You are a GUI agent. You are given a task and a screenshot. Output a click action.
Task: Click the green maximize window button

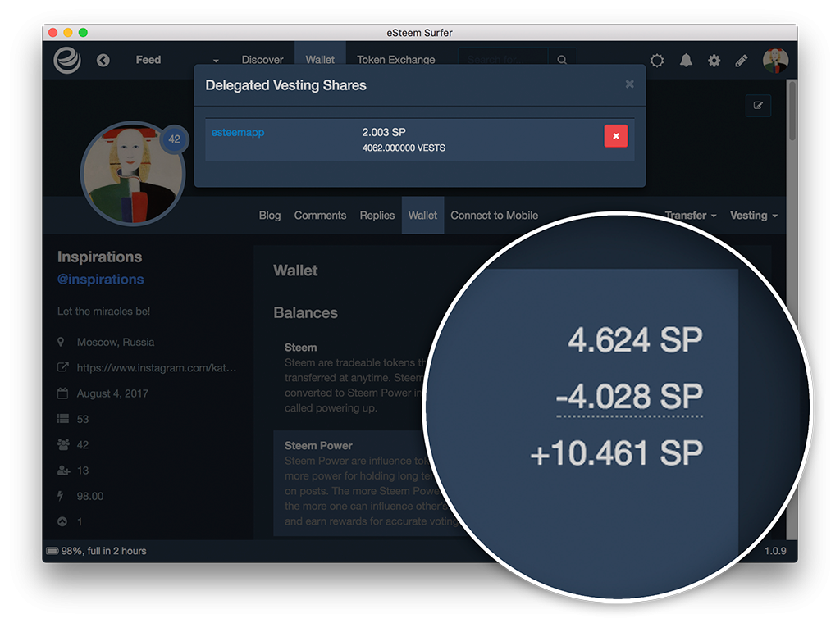pyautogui.click(x=83, y=33)
